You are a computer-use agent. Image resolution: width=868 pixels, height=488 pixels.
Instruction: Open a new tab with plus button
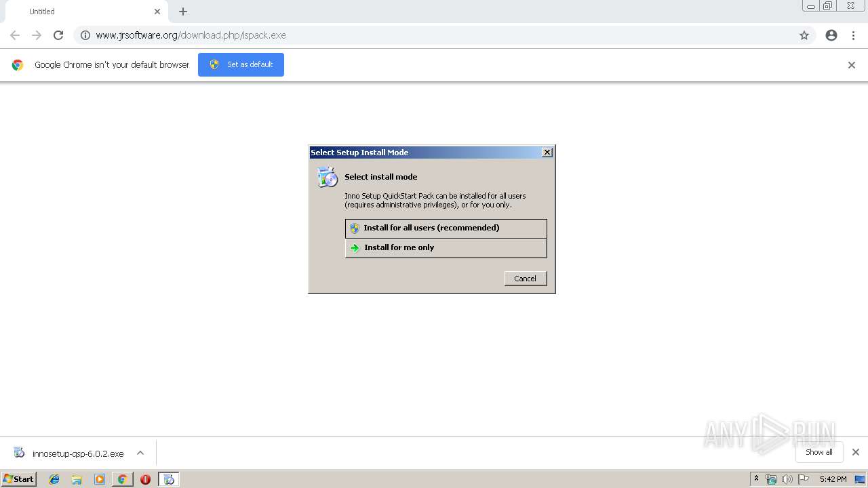coord(183,12)
